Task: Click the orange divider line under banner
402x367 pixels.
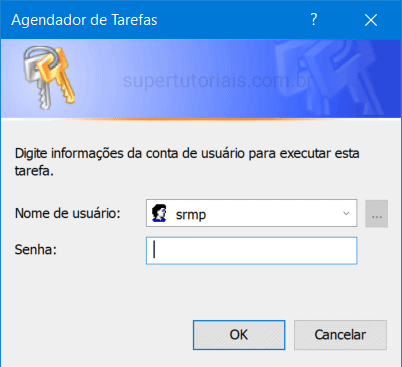Action: (x=200, y=118)
